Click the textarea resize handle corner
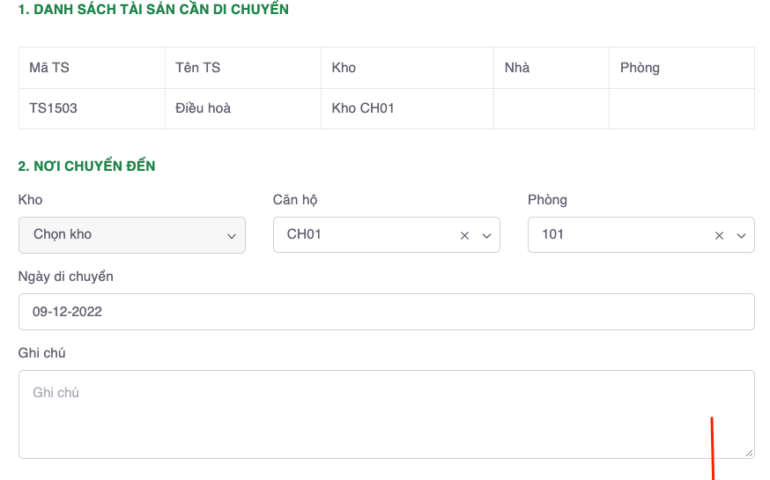 (x=749, y=453)
